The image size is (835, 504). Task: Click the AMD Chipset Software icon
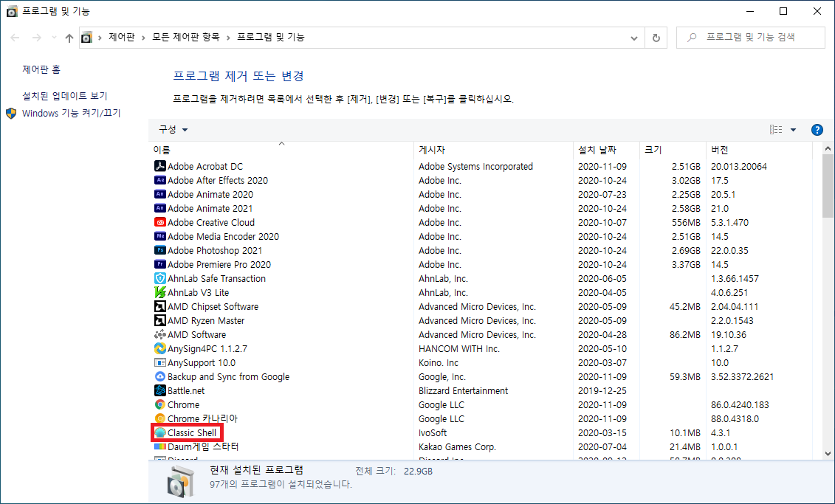click(x=159, y=306)
